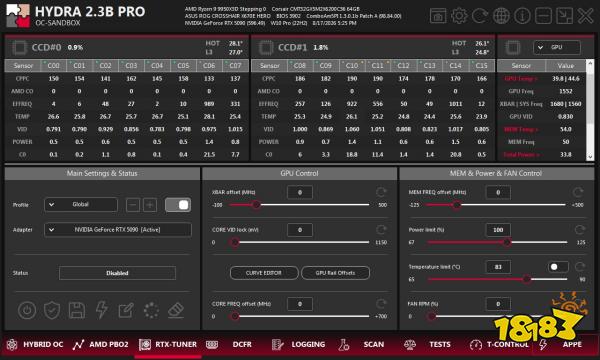The height and width of the screenshot is (360, 600).
Task: Open the Profile Global dropdown
Action: (x=81, y=205)
